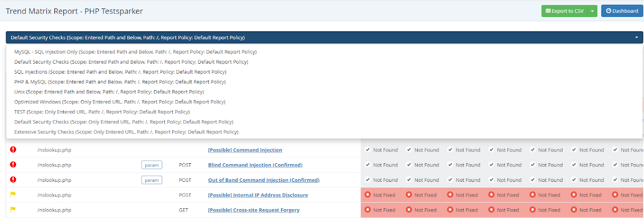Click critical severity icon for Possible Command Injection
Viewport: 644px width, 218px height.
tap(13, 150)
